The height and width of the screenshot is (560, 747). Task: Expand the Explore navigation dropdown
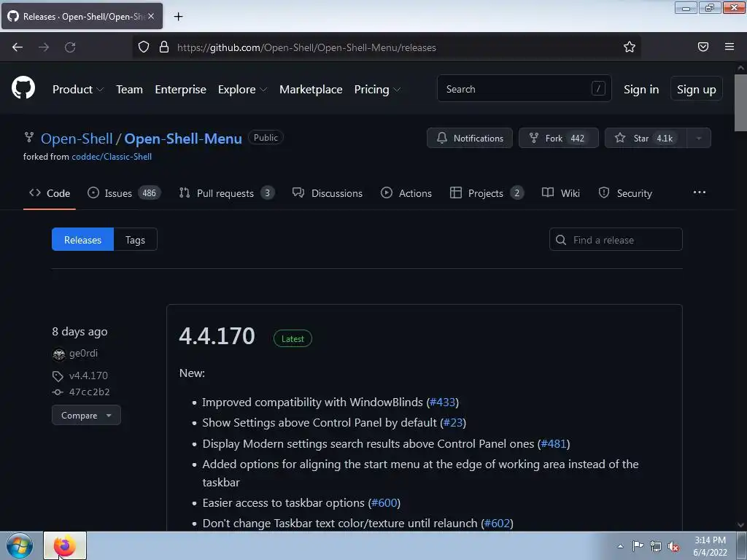[242, 89]
